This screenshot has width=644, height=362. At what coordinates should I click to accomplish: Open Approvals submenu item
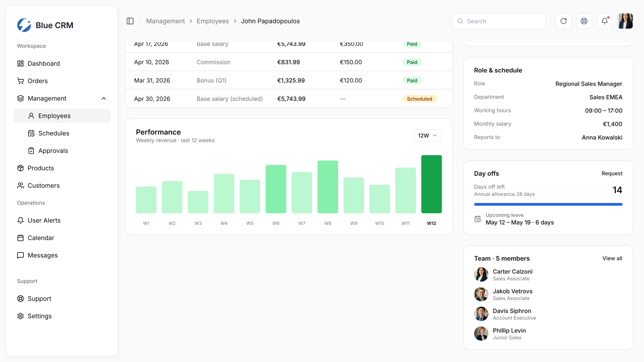point(62,150)
